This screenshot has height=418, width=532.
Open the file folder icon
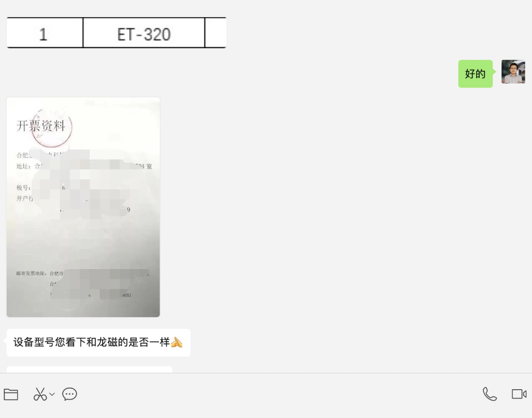pyautogui.click(x=11, y=394)
